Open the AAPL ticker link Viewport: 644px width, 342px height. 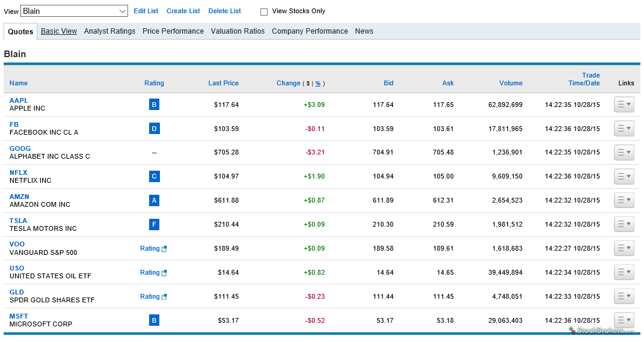[x=19, y=100]
